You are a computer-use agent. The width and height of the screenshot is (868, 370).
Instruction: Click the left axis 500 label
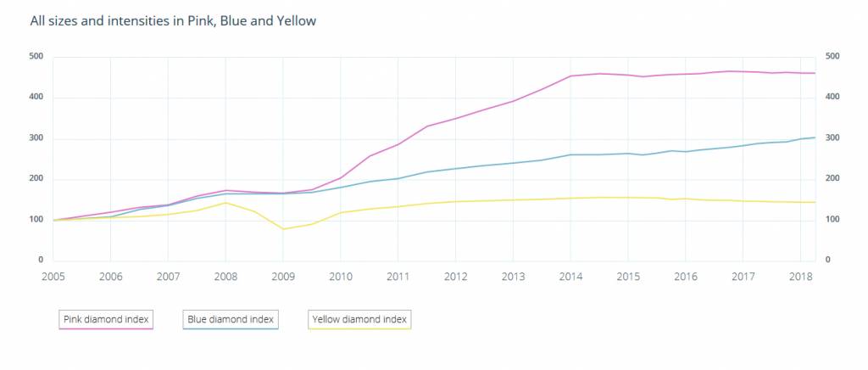tap(36, 57)
